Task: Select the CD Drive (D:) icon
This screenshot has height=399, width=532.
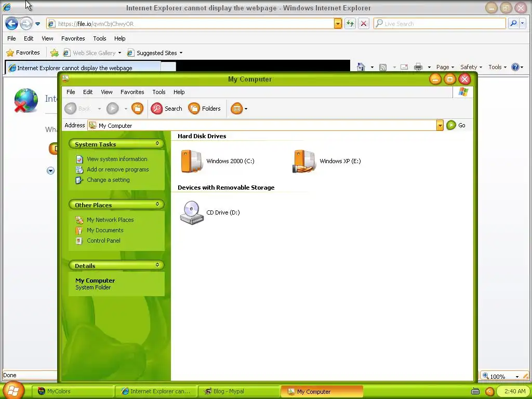Action: point(210,212)
